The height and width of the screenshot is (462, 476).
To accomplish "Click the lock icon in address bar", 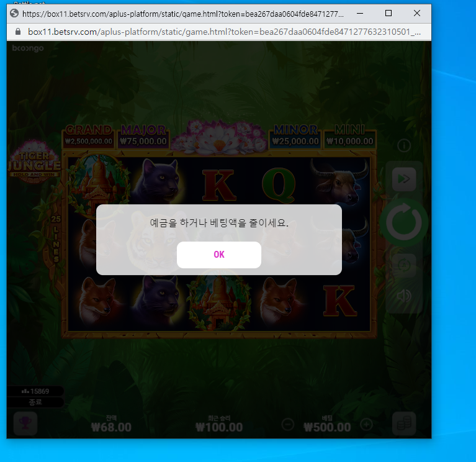I will click(x=18, y=32).
